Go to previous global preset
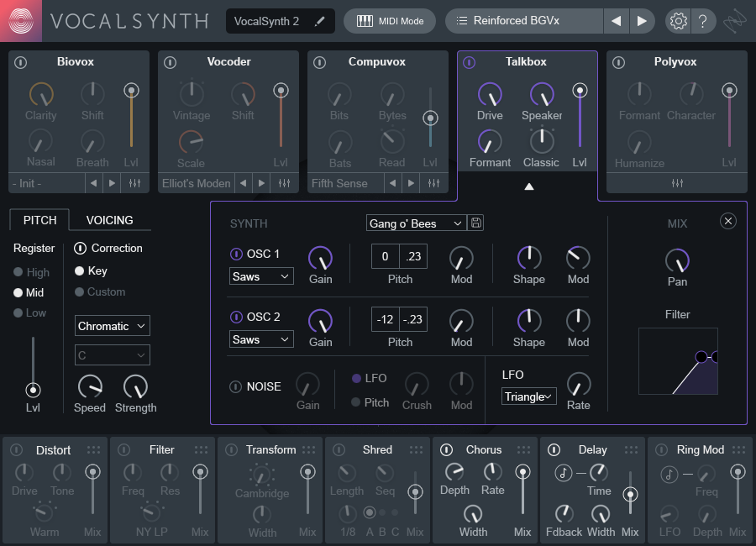 tap(617, 21)
